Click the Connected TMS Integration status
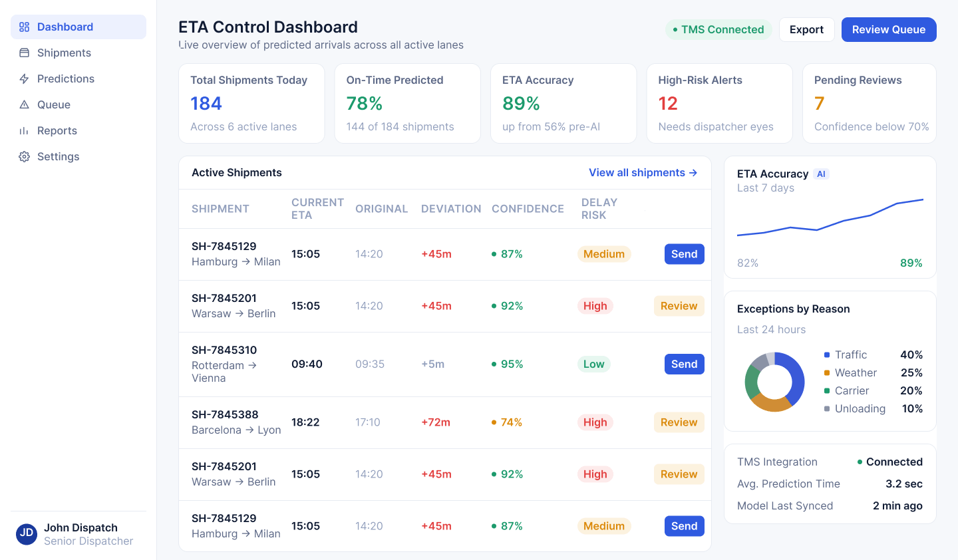This screenshot has height=560, width=958. click(890, 462)
